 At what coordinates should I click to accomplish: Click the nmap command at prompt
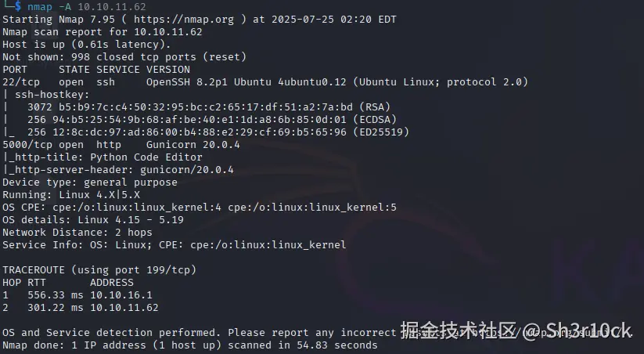(39, 7)
